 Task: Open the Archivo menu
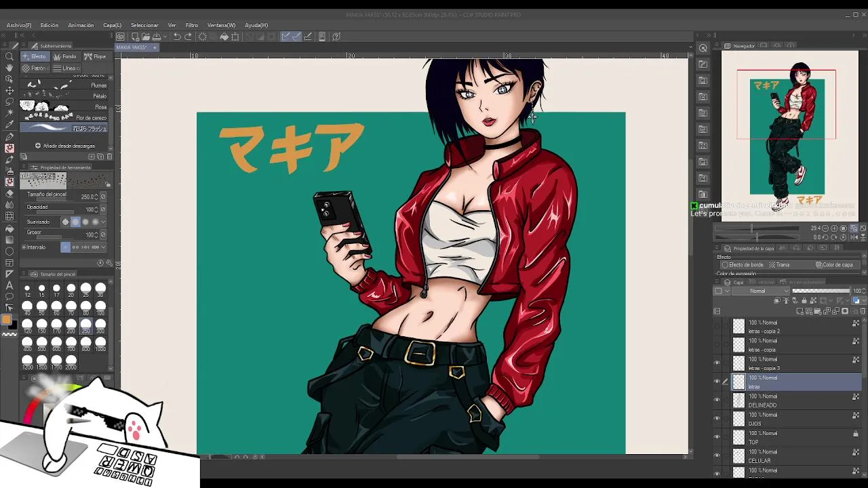19,25
